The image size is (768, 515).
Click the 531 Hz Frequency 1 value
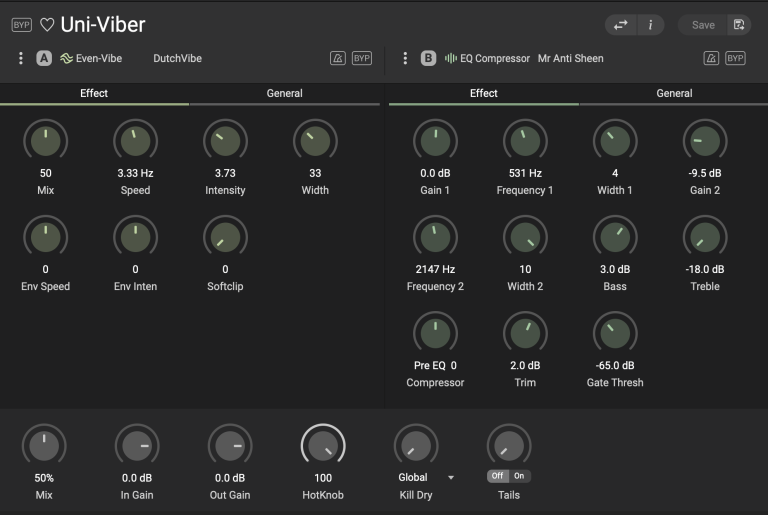pyautogui.click(x=525, y=173)
